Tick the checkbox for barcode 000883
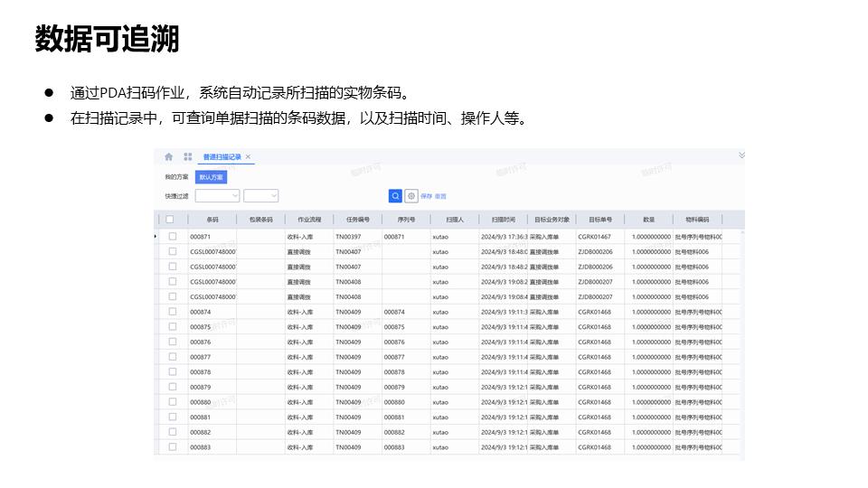The image size is (868, 488). (x=173, y=447)
